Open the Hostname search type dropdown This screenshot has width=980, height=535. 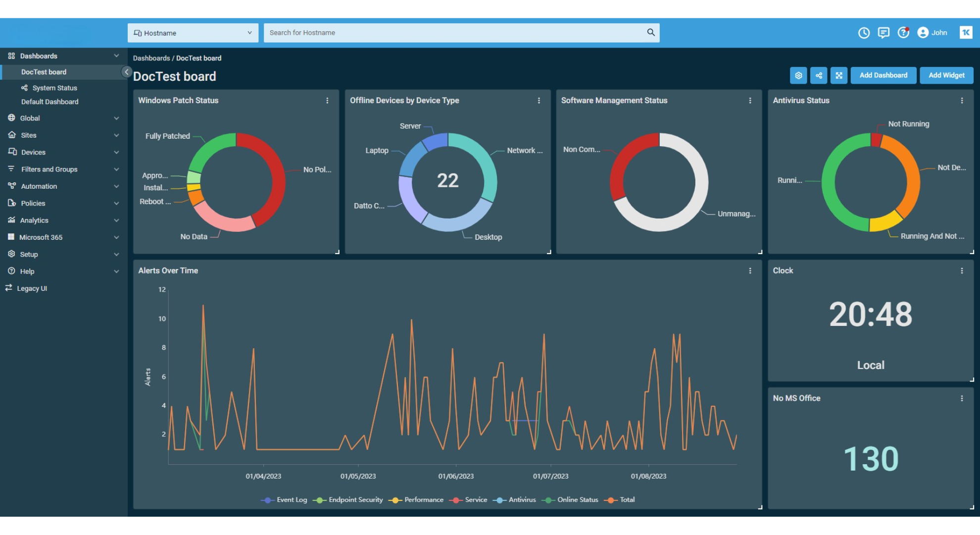193,33
